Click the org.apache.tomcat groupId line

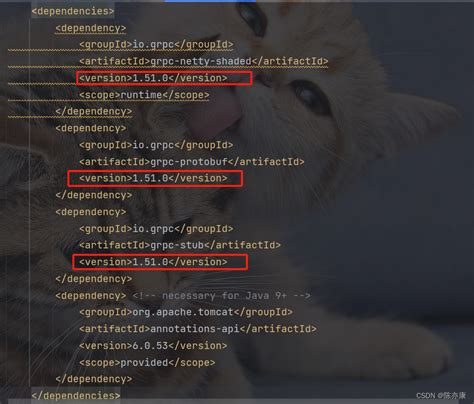[186, 312]
